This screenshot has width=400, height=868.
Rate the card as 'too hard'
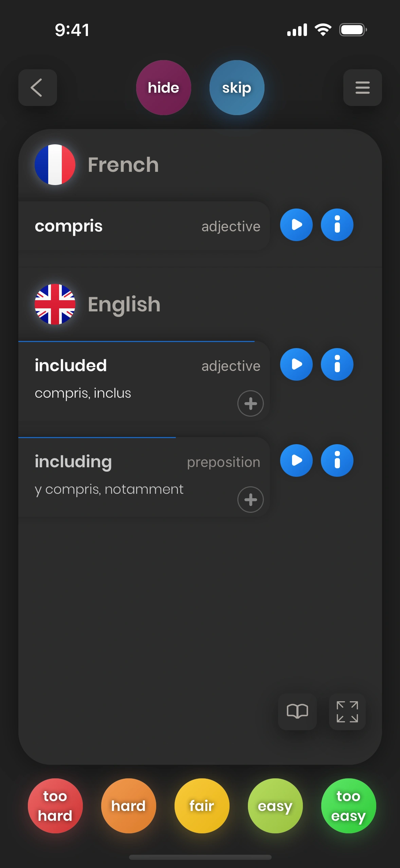point(55,806)
